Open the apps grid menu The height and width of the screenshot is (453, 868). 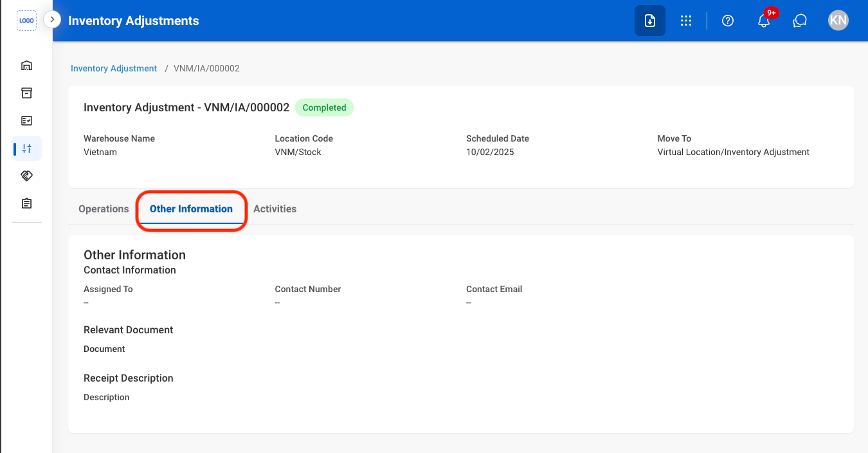pyautogui.click(x=686, y=21)
